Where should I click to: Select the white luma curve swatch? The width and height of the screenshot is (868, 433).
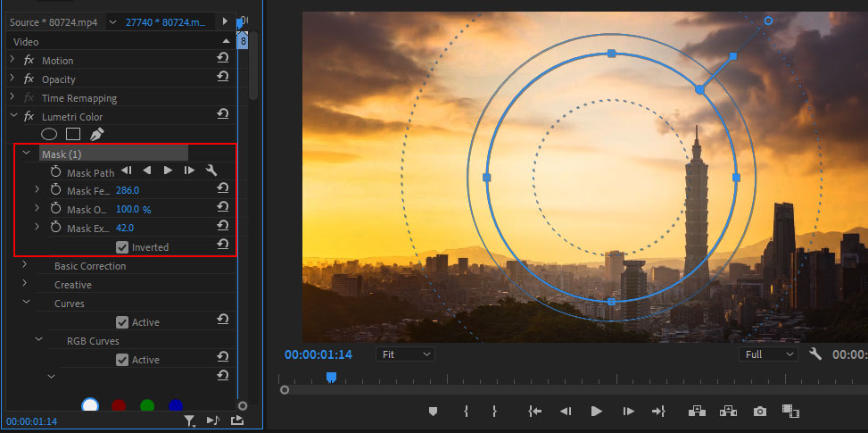tap(90, 406)
